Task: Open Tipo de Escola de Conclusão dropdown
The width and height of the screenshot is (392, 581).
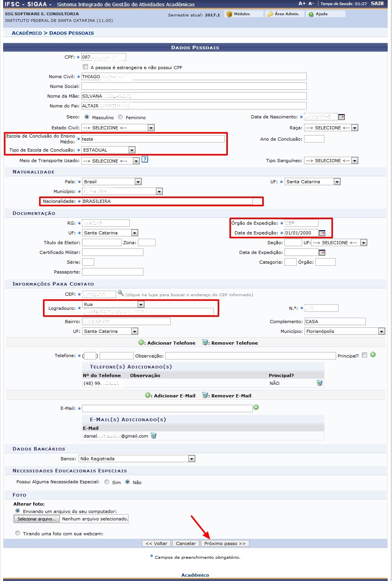Action: (108, 150)
